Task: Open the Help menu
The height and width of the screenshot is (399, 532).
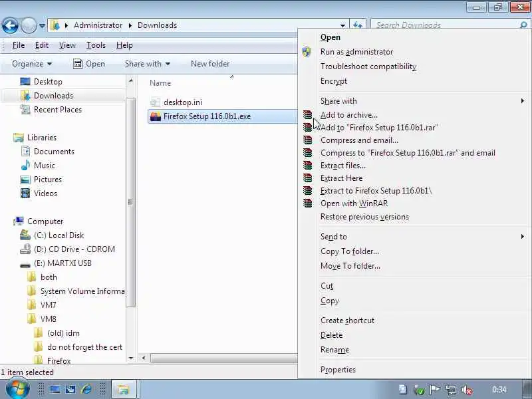Action: [x=124, y=45]
